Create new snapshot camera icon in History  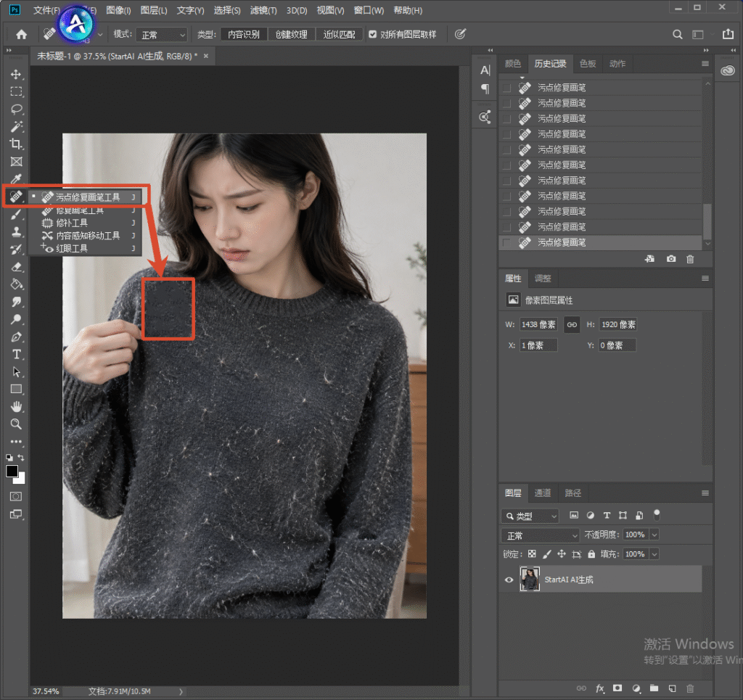click(671, 259)
